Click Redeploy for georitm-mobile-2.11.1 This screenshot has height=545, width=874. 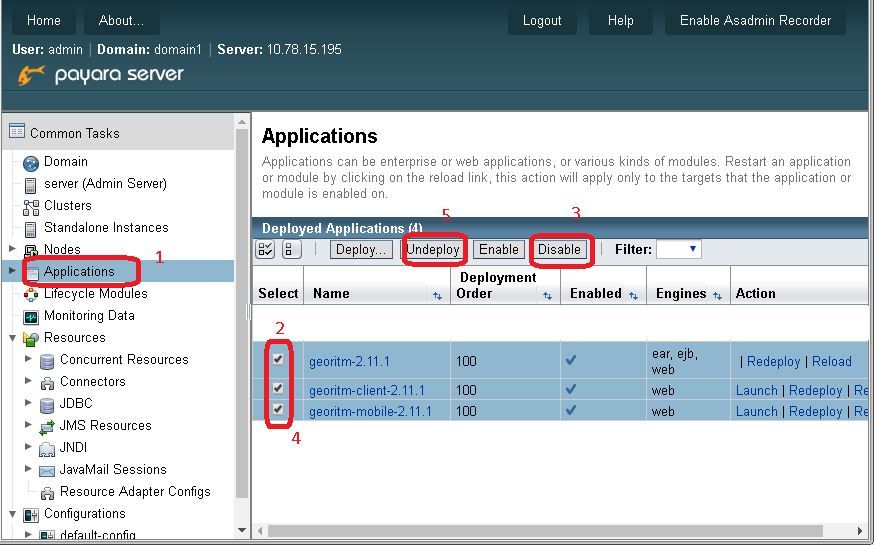[x=815, y=411]
